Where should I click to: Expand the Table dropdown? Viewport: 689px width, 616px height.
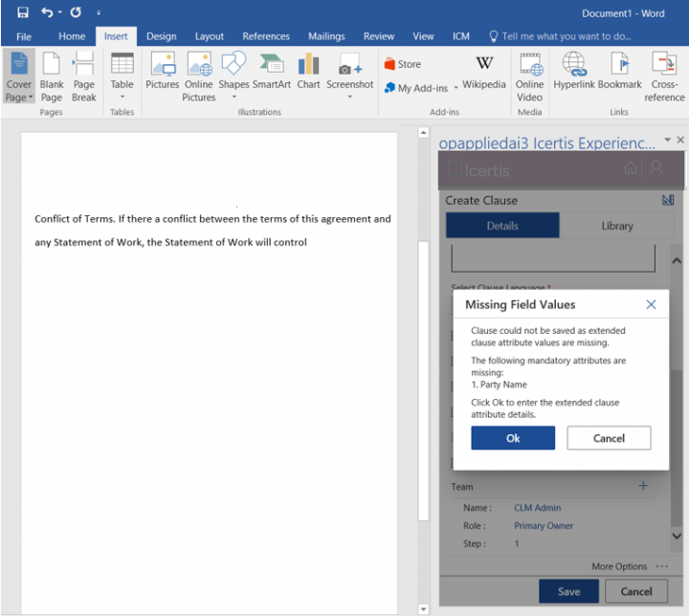click(122, 96)
